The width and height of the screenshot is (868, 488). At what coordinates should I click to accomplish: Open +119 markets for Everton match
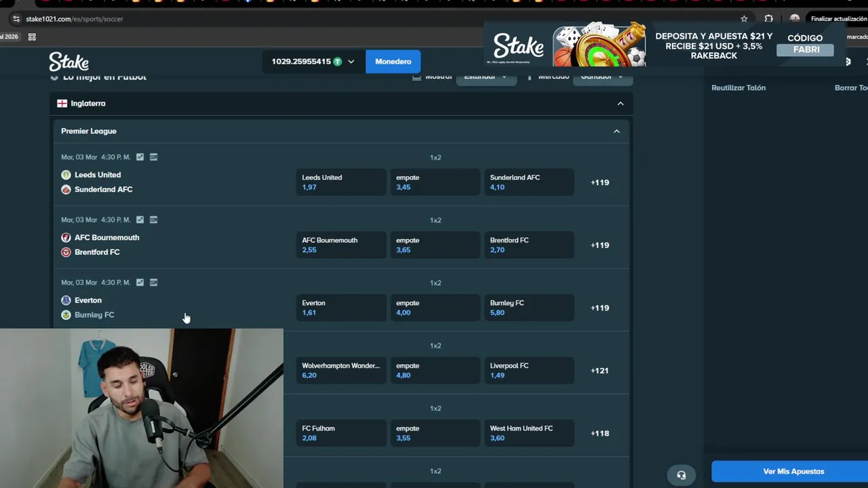(x=600, y=308)
